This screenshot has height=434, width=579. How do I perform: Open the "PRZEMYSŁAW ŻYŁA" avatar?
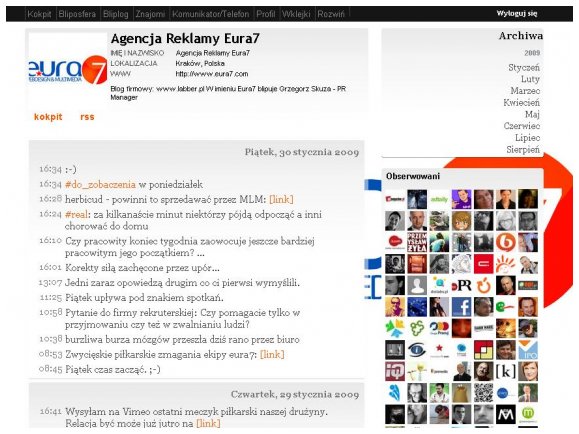[417, 242]
